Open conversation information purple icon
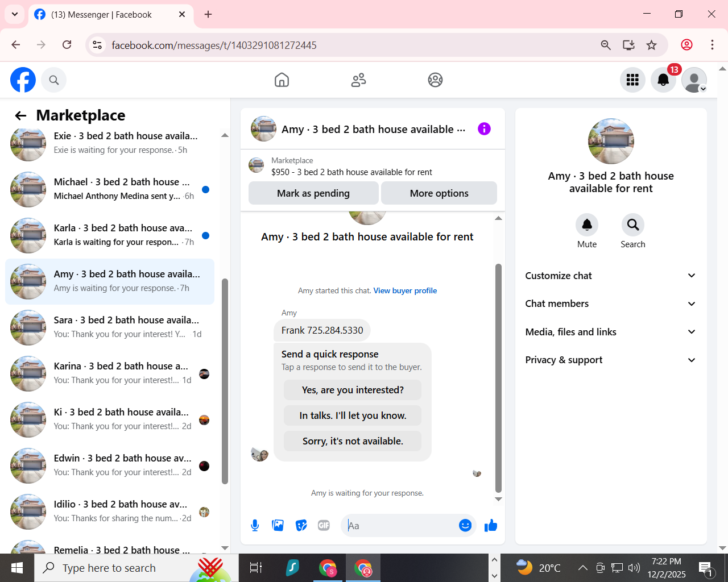This screenshot has width=728, height=582. click(484, 129)
